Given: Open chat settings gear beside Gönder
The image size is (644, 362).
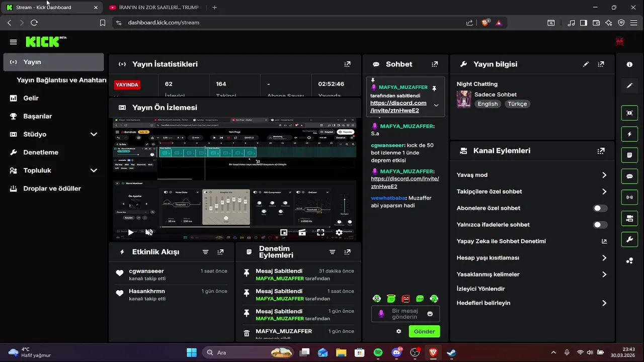Looking at the screenshot, I should pyautogui.click(x=399, y=331).
